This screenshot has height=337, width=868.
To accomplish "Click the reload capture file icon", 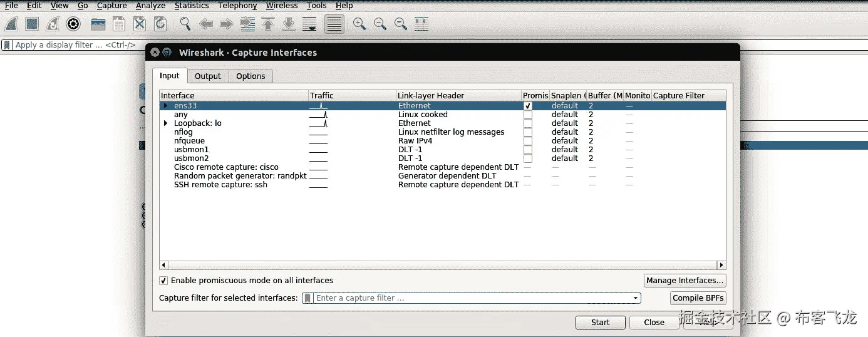I will click(x=160, y=24).
